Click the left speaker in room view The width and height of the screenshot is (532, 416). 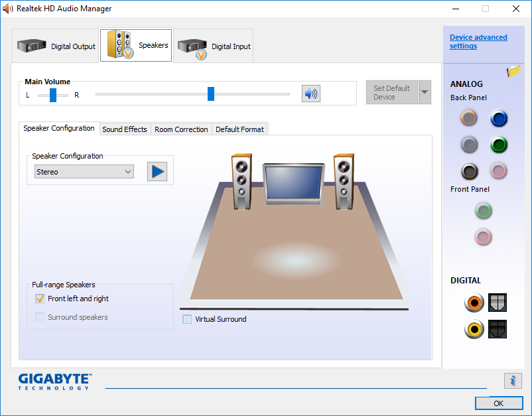click(241, 182)
